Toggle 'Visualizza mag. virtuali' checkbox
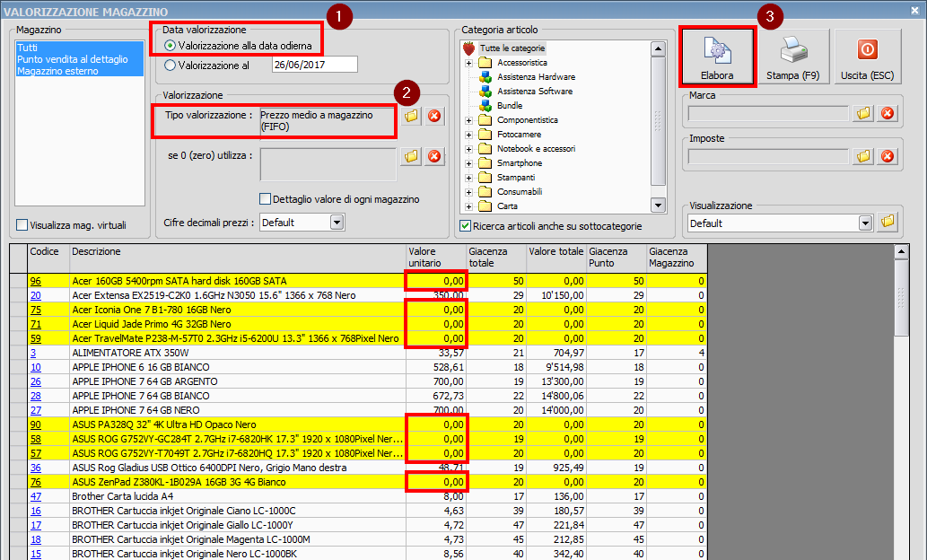 [22, 224]
